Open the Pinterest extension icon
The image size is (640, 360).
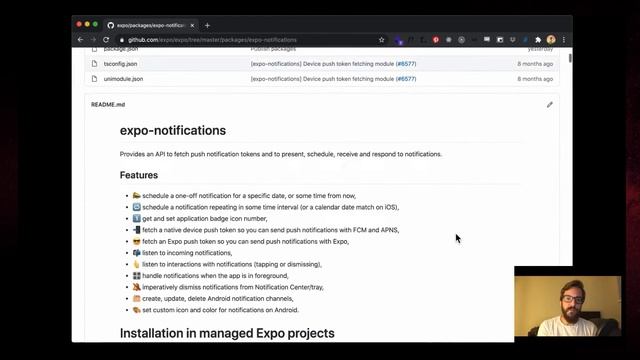coord(436,40)
